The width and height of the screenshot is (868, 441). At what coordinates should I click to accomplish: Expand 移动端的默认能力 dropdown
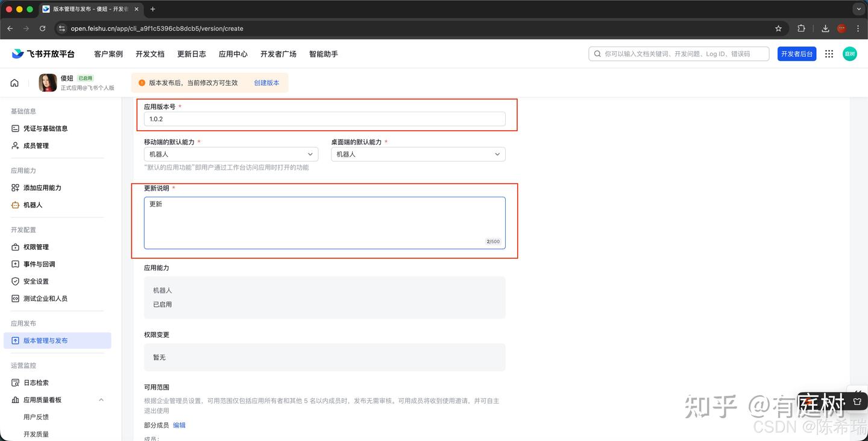tap(231, 154)
